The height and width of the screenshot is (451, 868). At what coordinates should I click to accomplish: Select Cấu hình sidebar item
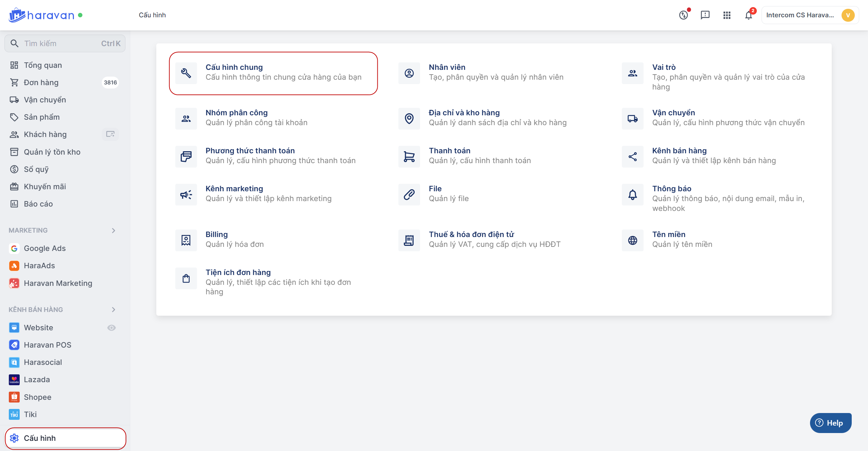(40, 438)
